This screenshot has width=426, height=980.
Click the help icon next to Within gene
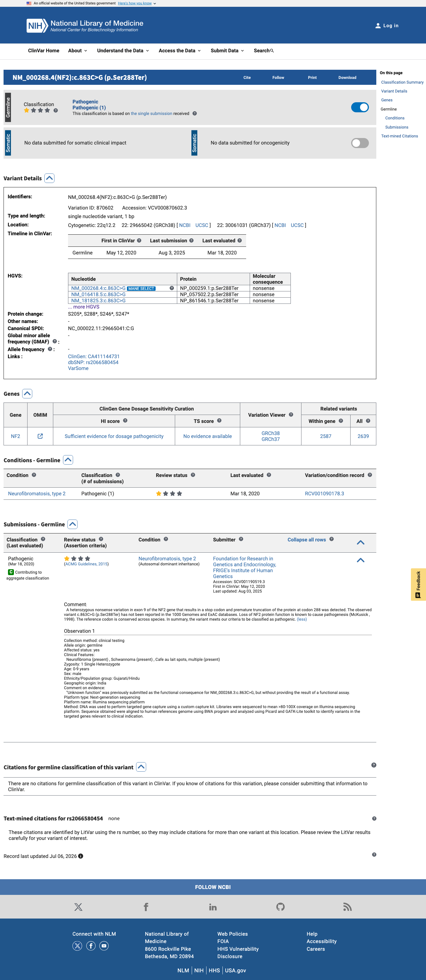pyautogui.click(x=341, y=420)
